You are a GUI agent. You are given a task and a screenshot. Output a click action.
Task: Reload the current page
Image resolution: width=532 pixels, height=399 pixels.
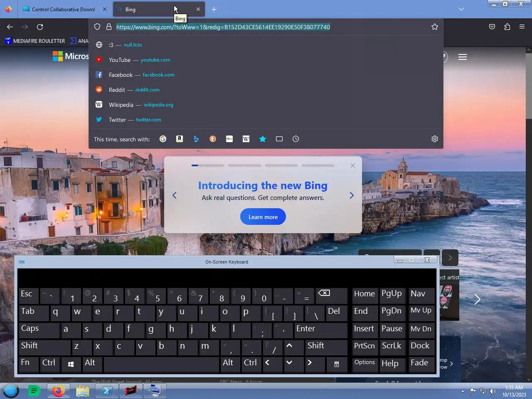click(x=40, y=27)
